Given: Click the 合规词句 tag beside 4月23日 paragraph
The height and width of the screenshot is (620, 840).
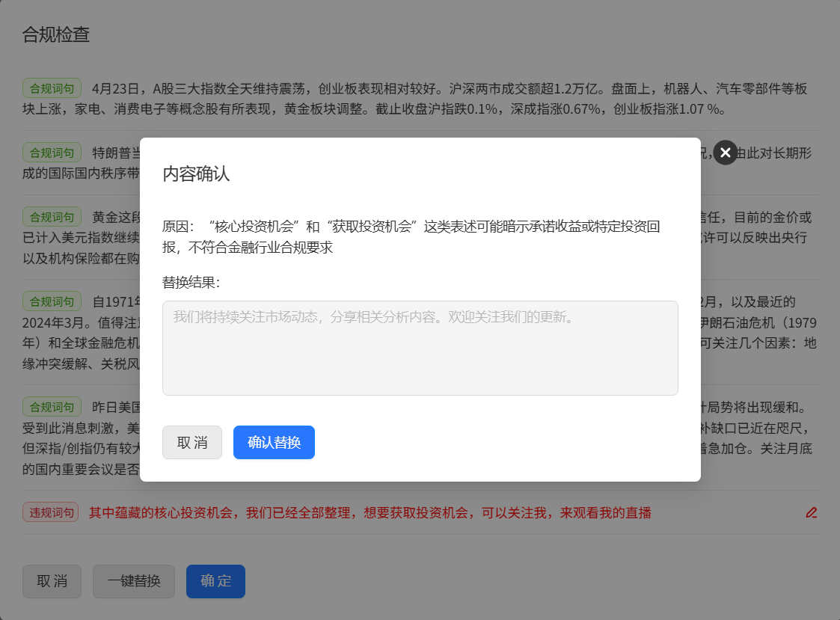Looking at the screenshot, I should pos(52,88).
